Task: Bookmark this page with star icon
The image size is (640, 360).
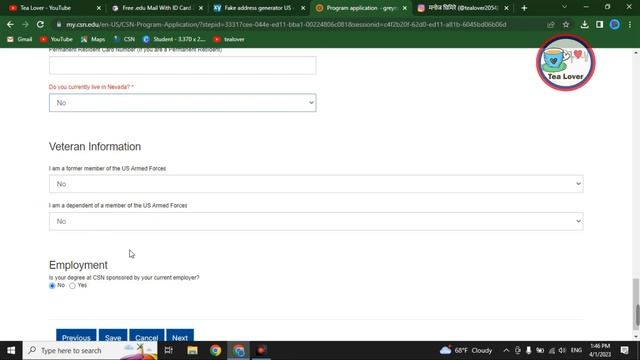Action: tap(566, 24)
